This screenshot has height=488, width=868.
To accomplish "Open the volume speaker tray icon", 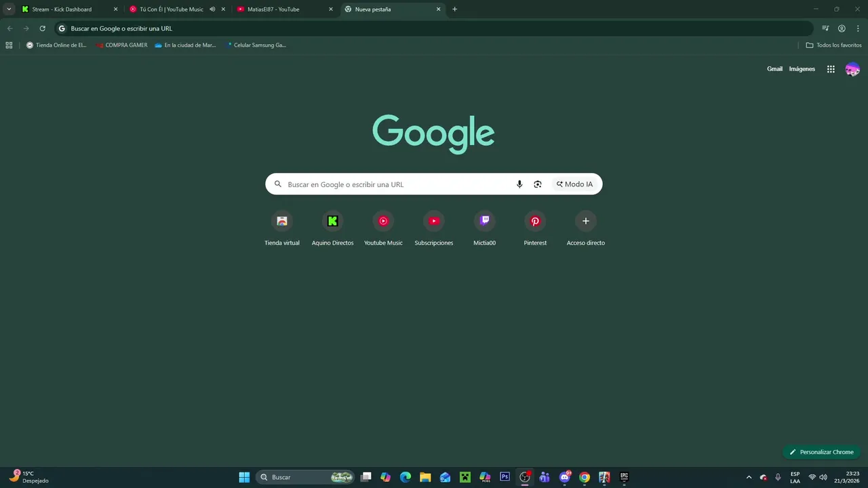I will [x=823, y=477].
